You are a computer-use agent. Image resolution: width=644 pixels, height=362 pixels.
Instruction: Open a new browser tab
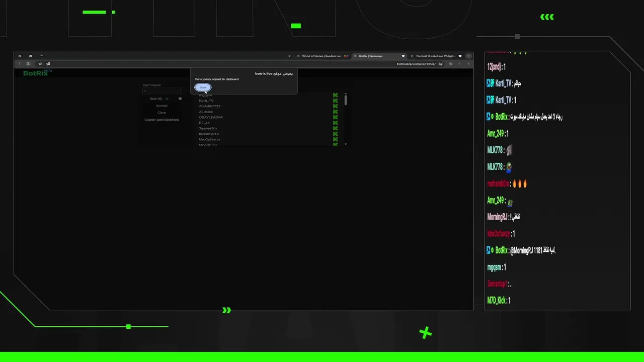(x=290, y=56)
